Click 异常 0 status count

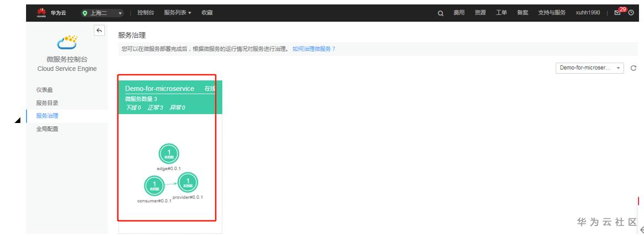click(x=177, y=107)
